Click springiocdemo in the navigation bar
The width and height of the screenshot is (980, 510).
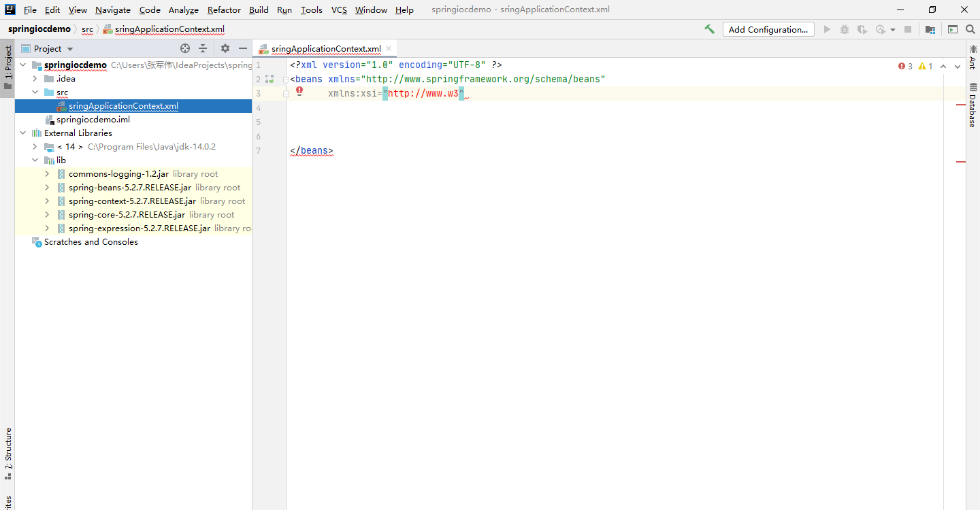pyautogui.click(x=39, y=29)
